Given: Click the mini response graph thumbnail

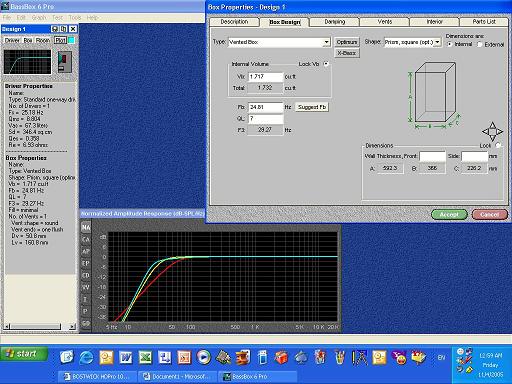Looking at the screenshot, I should pyautogui.click(x=28, y=62).
